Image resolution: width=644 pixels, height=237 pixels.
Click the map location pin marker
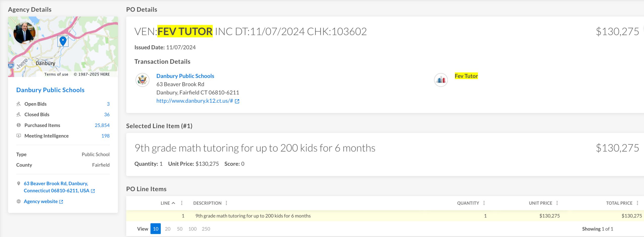click(63, 41)
